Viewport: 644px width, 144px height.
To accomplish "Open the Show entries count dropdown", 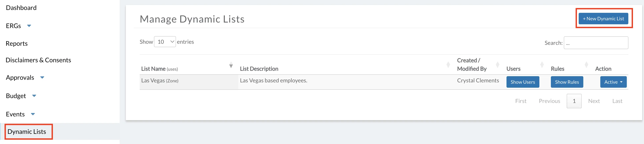I will tap(165, 42).
